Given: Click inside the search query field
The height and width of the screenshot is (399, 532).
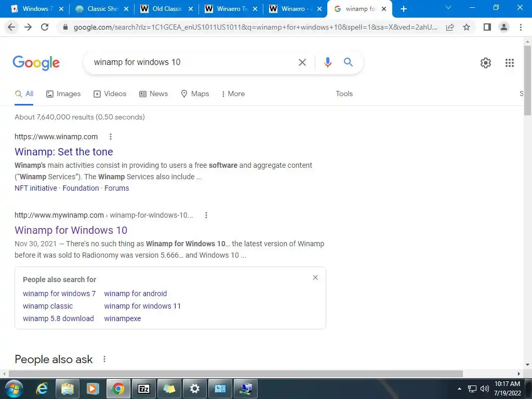Looking at the screenshot, I should (x=190, y=62).
